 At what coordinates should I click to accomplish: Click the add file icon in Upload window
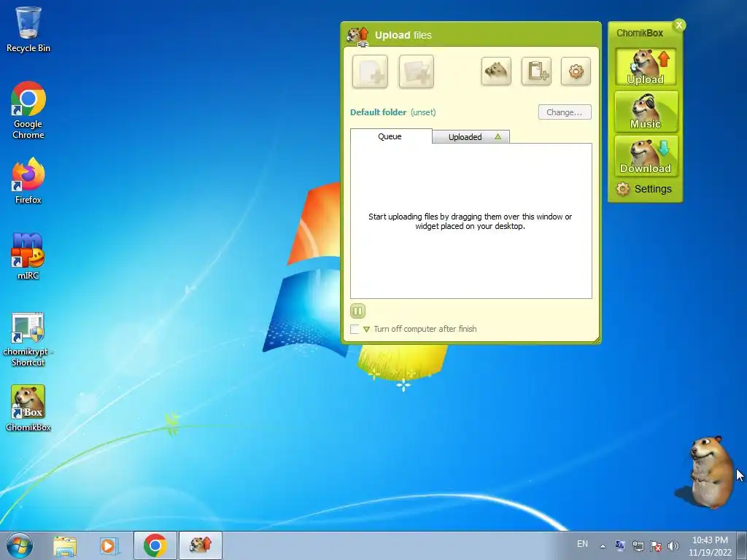tap(370, 72)
